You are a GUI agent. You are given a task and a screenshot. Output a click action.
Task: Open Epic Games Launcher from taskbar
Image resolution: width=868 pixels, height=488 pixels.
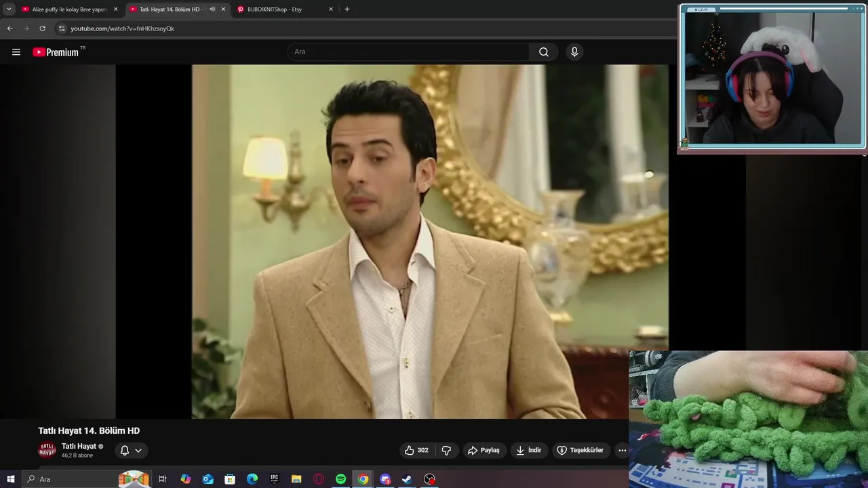click(x=274, y=479)
